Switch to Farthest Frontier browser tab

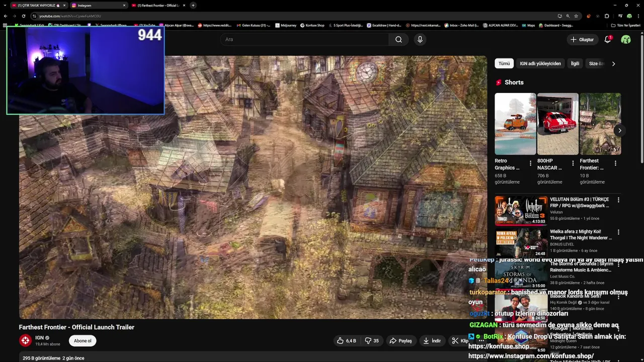(158, 5)
